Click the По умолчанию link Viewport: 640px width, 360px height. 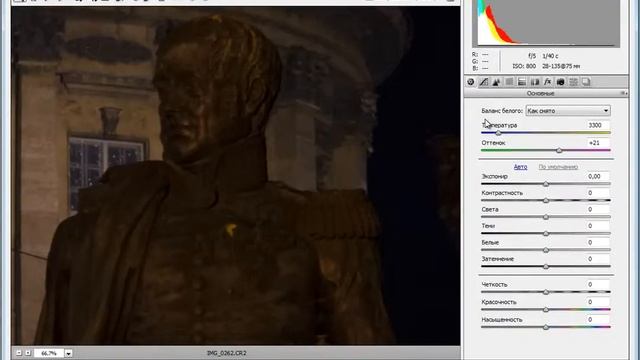coord(558,167)
